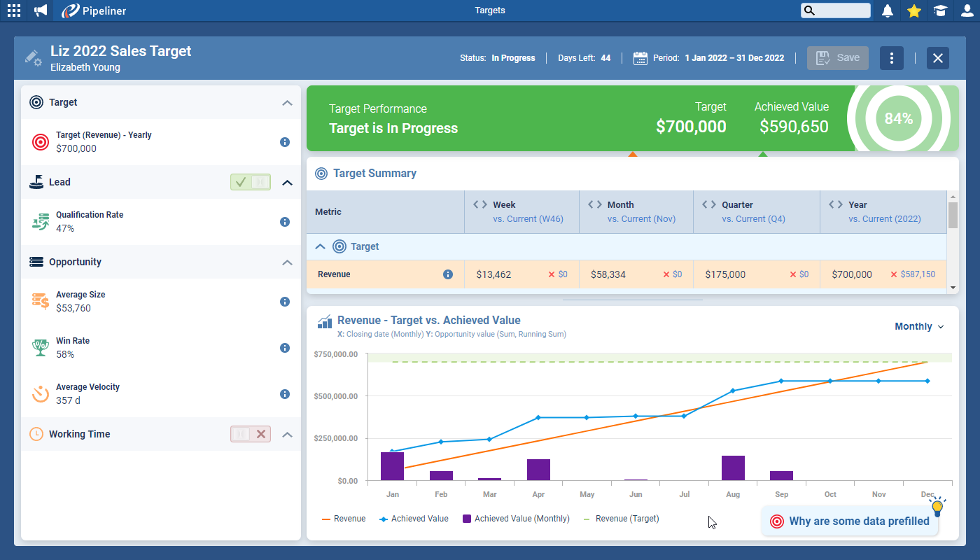980x560 pixels.
Task: Click the calendar icon beside Period
Action: click(640, 58)
